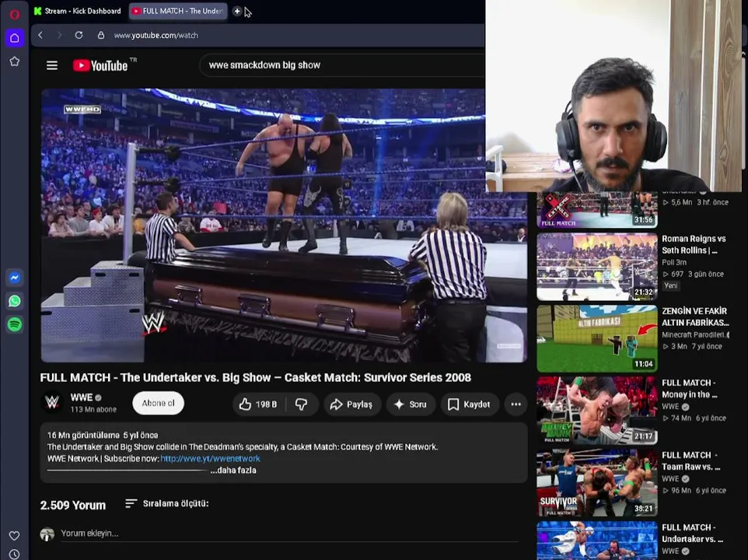Open history clock icon in sidebar
Screen dimensions: 748x560
click(x=14, y=555)
